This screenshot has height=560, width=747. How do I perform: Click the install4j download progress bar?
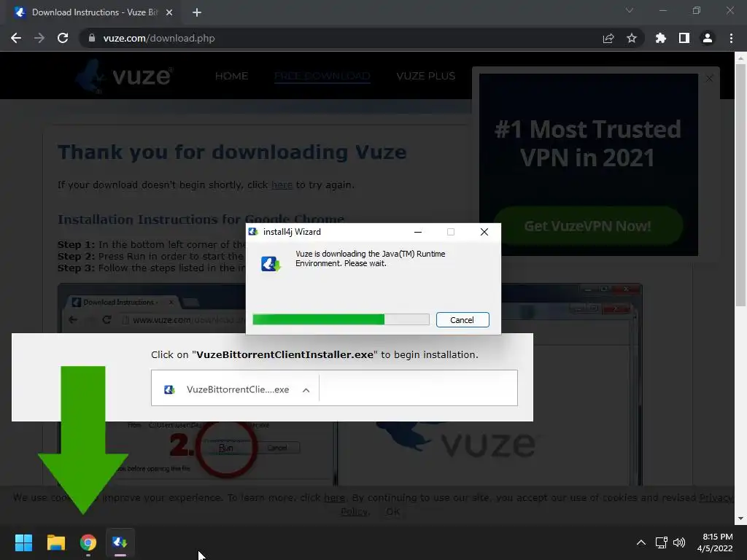point(341,319)
